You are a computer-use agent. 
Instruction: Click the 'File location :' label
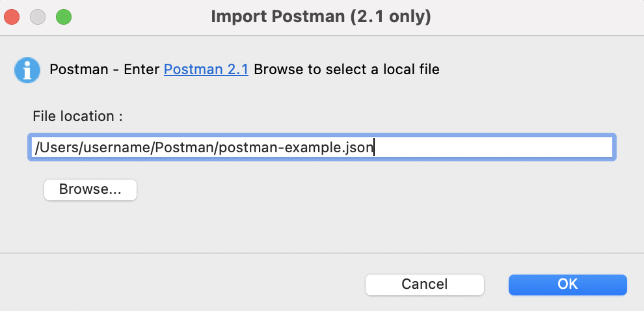click(78, 116)
